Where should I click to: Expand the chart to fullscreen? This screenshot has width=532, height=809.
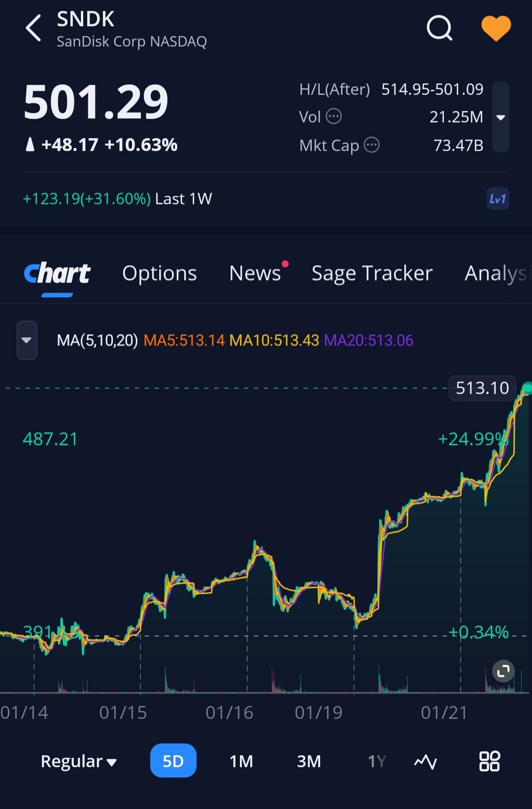(x=503, y=671)
